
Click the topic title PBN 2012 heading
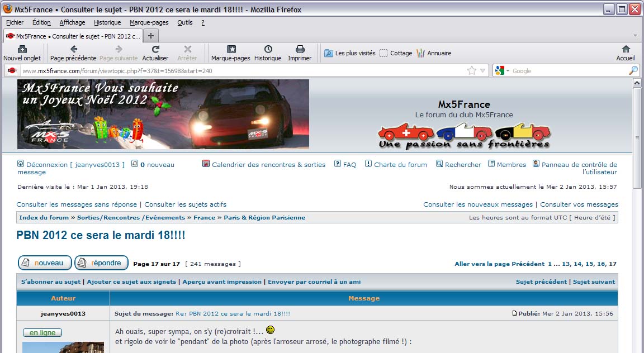(101, 235)
